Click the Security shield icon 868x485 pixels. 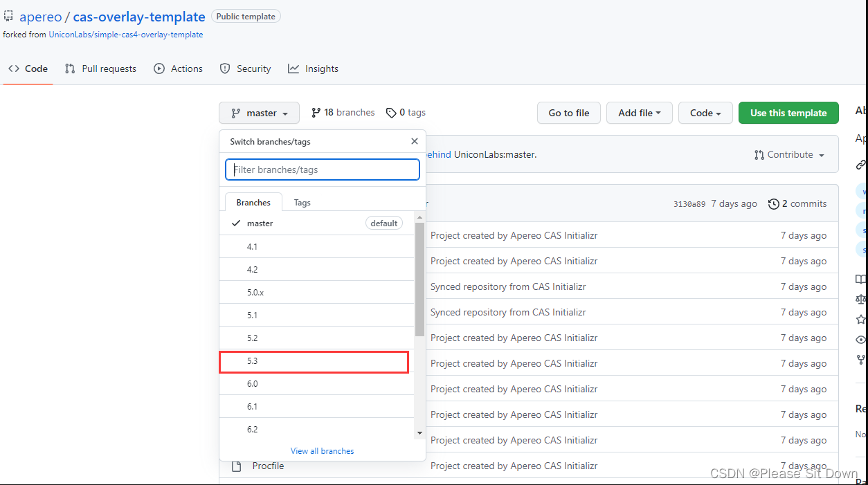pos(225,68)
